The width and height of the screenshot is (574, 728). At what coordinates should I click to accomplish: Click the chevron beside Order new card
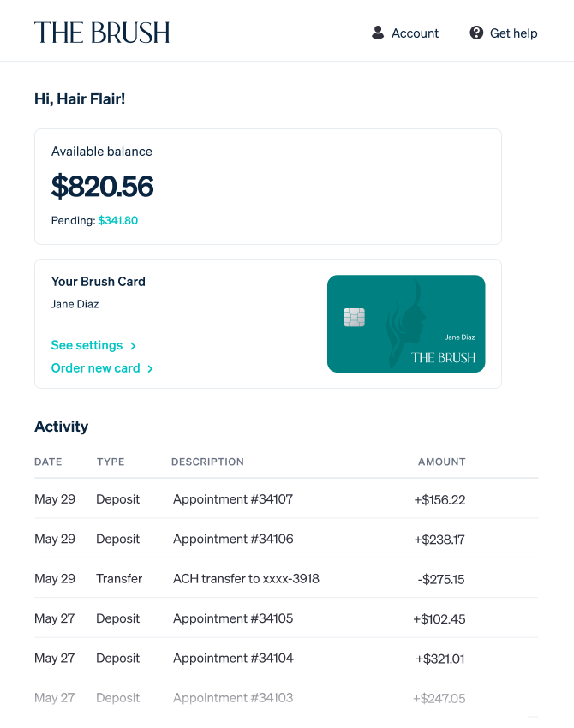[x=151, y=369]
